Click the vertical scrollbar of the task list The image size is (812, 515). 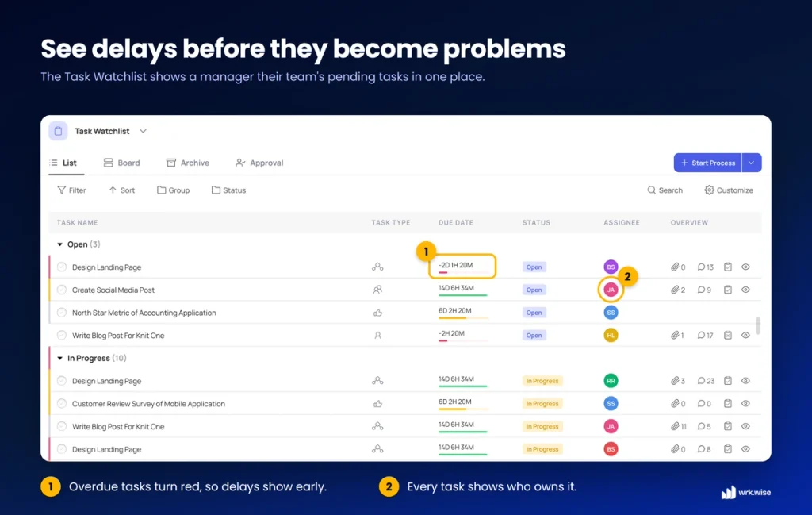(x=758, y=326)
